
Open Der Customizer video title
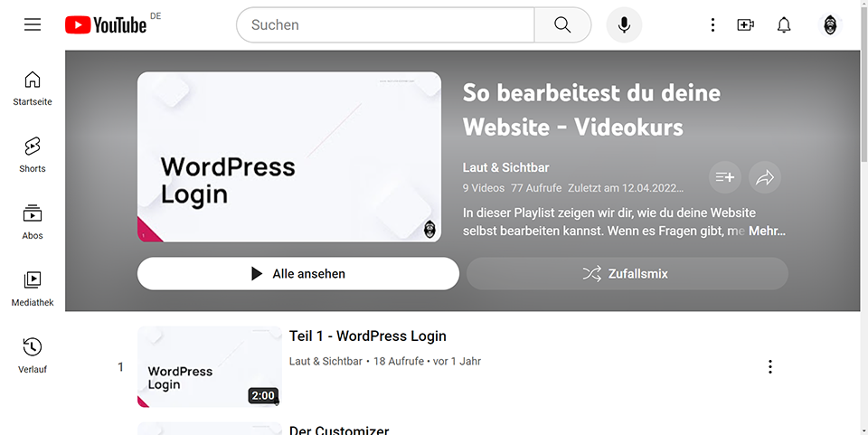339,430
